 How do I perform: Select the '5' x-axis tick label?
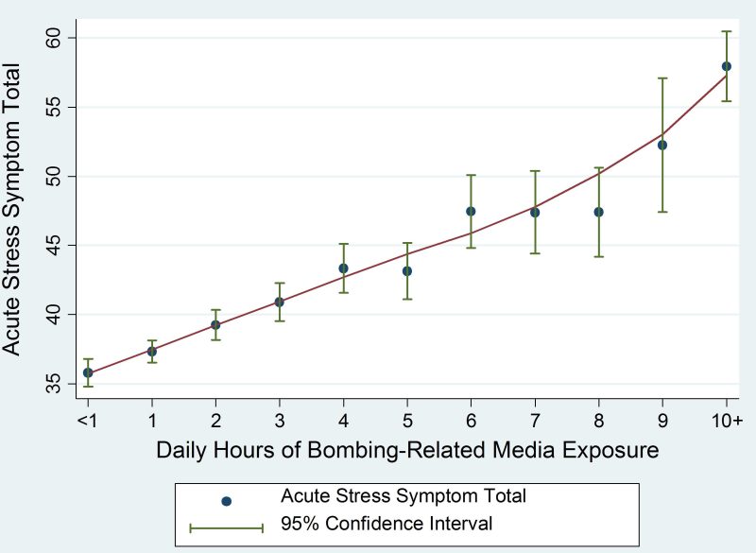pos(407,419)
